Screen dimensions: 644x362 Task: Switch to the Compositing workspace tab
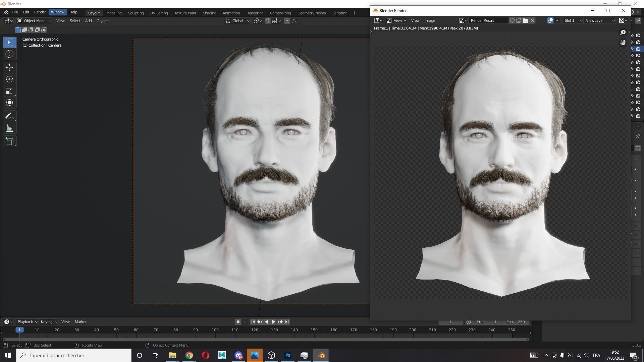pos(280,13)
